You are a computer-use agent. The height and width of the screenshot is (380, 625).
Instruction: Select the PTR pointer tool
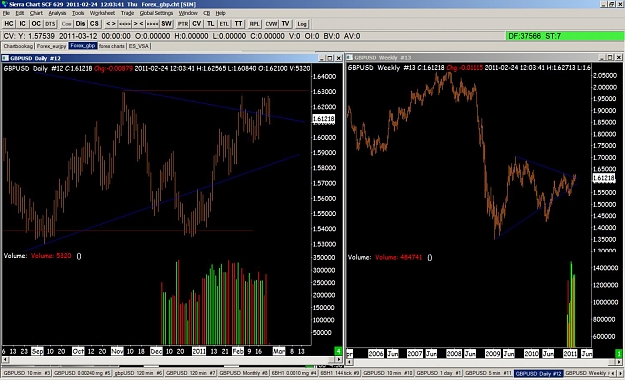pos(183,24)
